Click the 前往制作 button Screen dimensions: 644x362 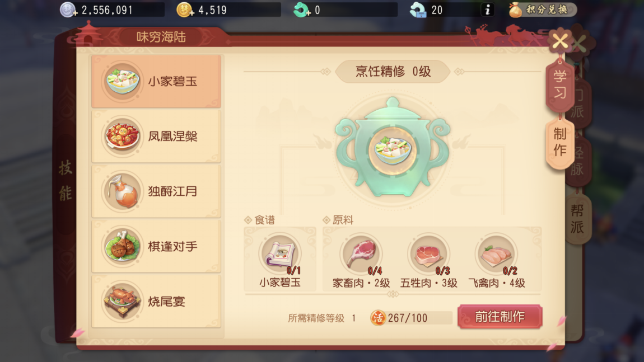[x=500, y=317]
